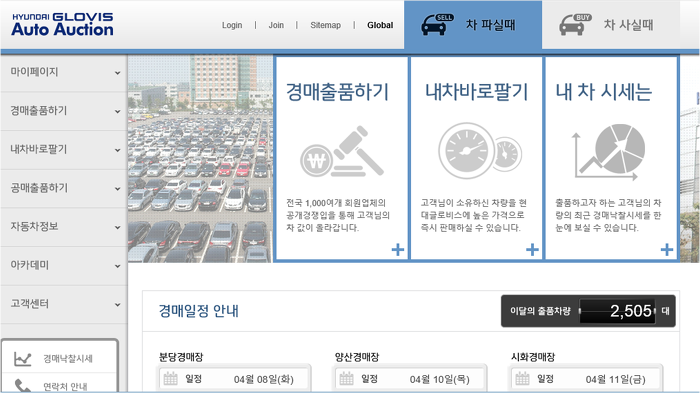Click the 내차바로팔기 card title
Viewport: 700px width, 393px height.
(476, 92)
